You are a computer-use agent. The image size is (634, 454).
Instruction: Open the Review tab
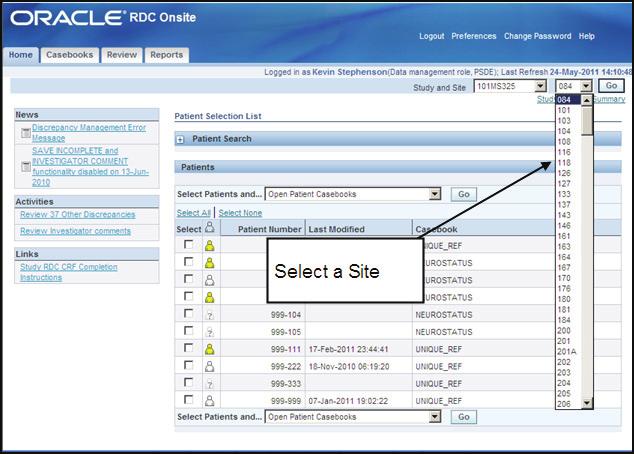122,55
